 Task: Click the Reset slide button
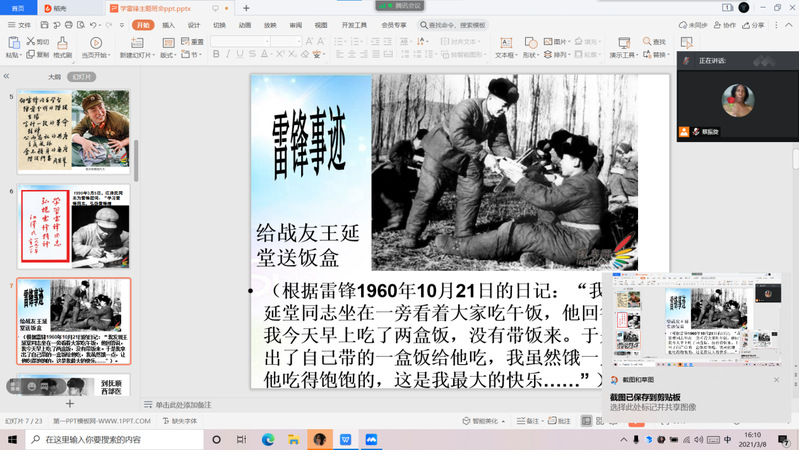click(193, 41)
